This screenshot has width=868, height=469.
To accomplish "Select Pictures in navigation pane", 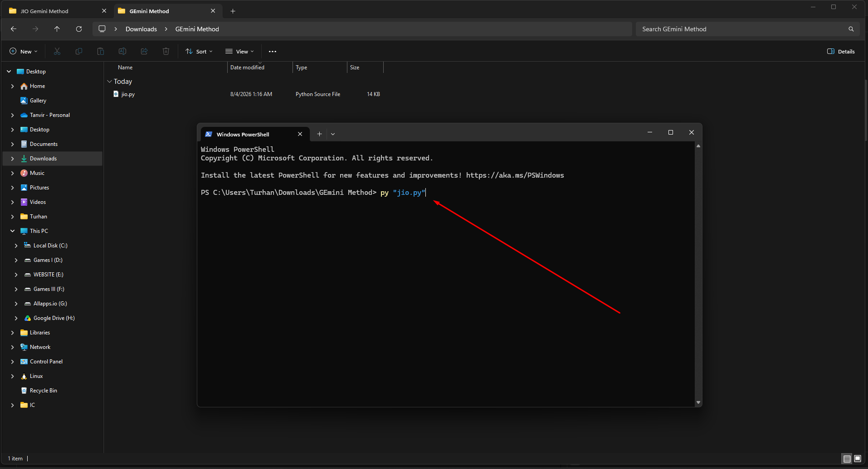I will (39, 188).
